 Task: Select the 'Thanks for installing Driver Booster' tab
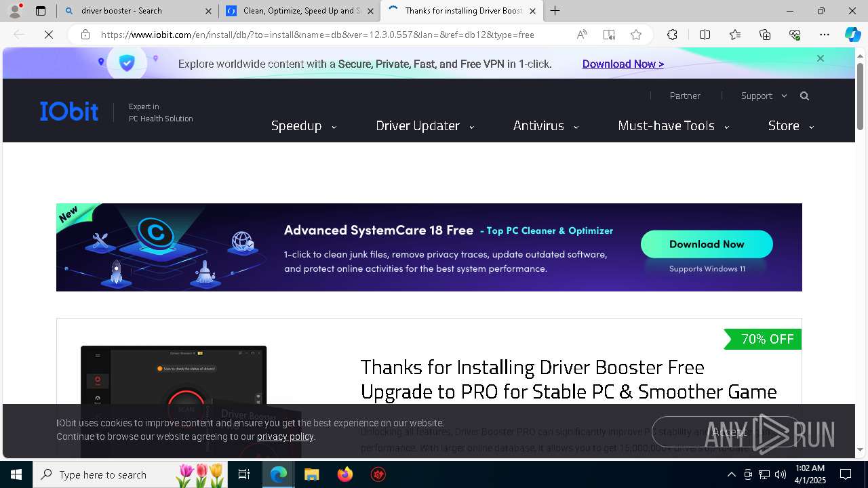pyautogui.click(x=462, y=11)
